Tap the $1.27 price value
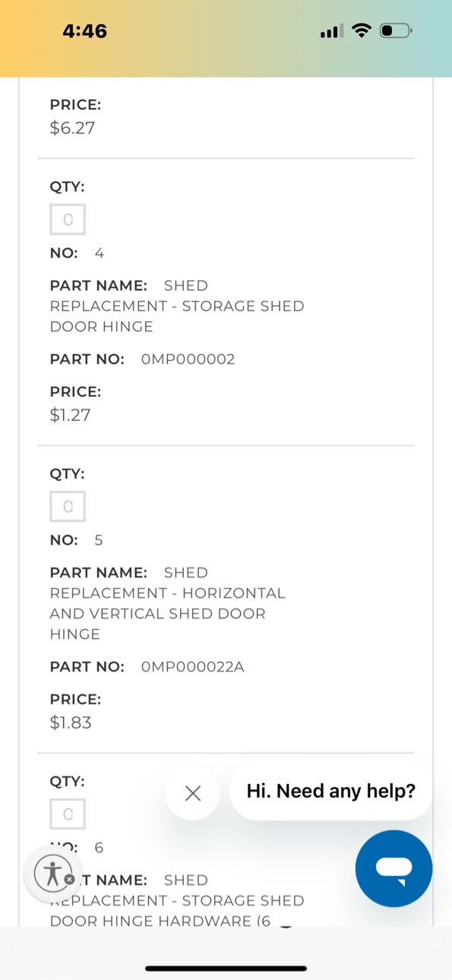 (x=71, y=415)
